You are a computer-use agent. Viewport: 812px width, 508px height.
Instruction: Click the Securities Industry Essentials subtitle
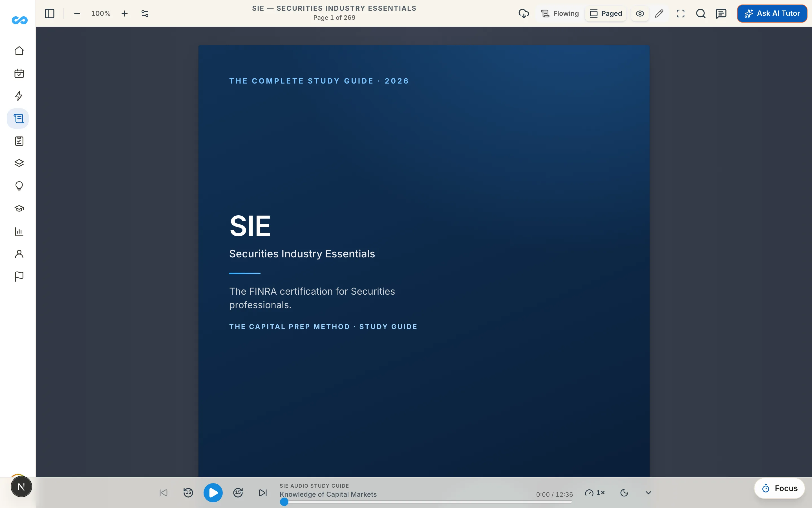(302, 254)
